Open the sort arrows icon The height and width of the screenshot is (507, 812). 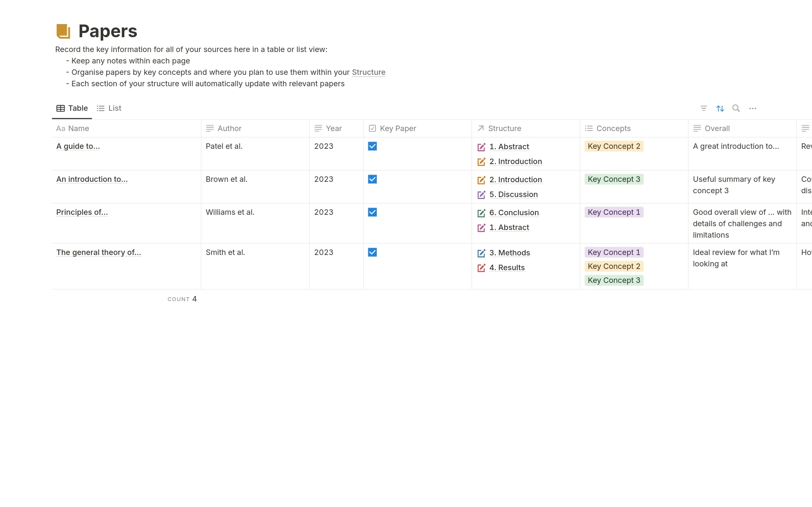(720, 109)
